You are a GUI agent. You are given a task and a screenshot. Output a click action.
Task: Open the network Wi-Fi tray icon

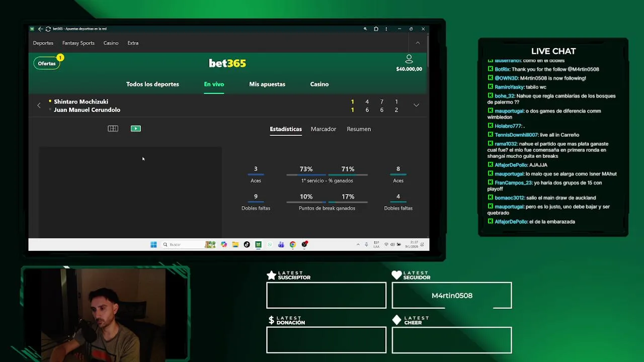point(386,244)
